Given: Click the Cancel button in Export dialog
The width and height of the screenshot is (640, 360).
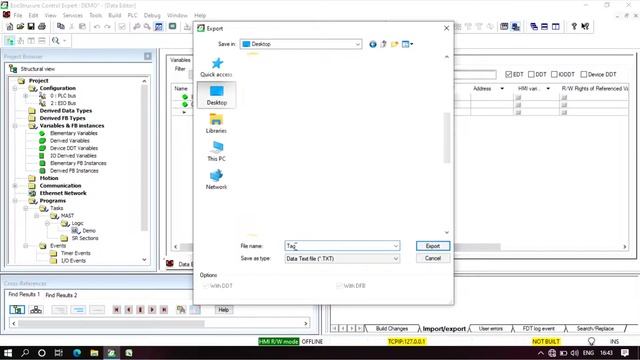Looking at the screenshot, I should (x=433, y=258).
